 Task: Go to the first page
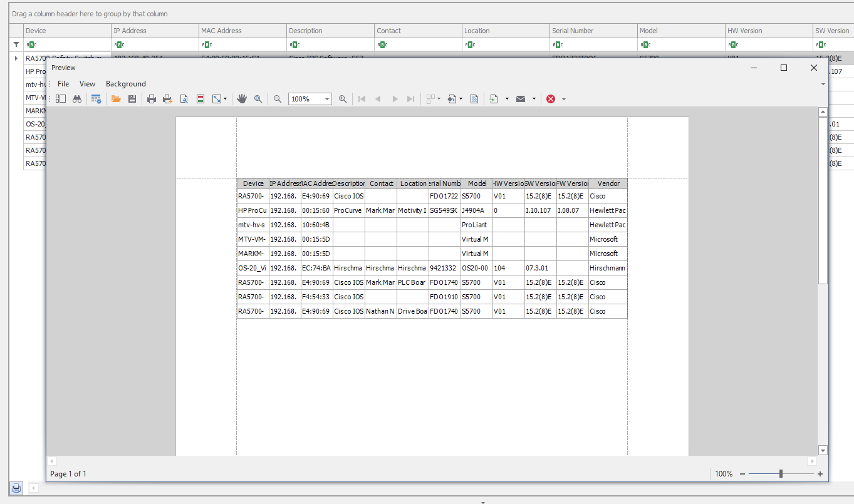(362, 99)
